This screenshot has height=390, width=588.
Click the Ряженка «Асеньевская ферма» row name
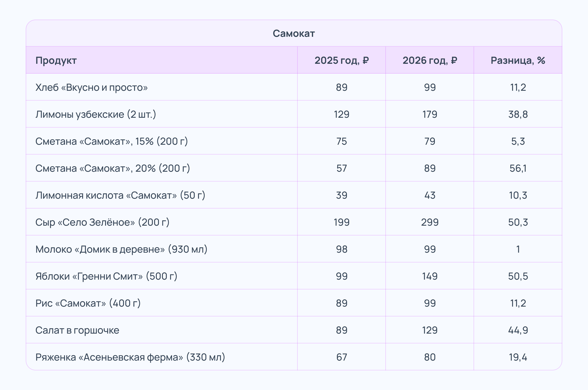130,357
